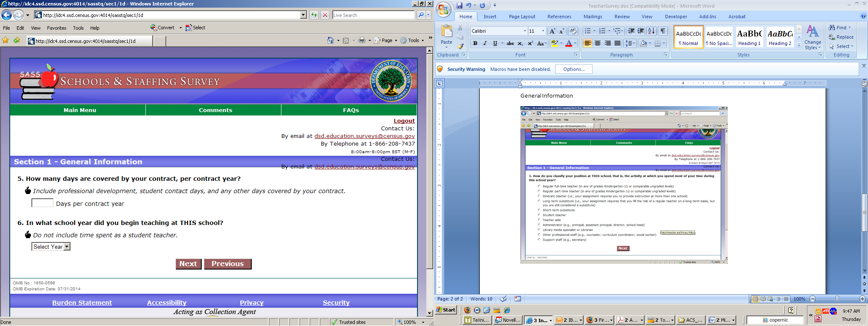The height and width of the screenshot is (326, 868).
Task: Toggle Align Text Left in Paragraph group
Action: pyautogui.click(x=587, y=43)
